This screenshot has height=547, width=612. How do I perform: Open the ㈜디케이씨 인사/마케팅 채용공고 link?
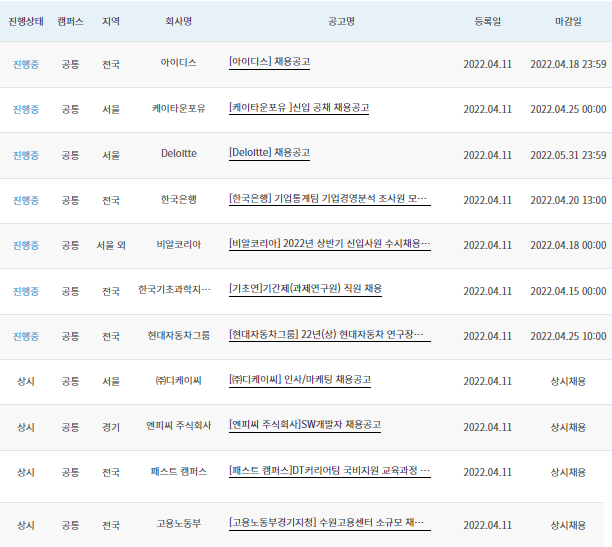pos(300,380)
